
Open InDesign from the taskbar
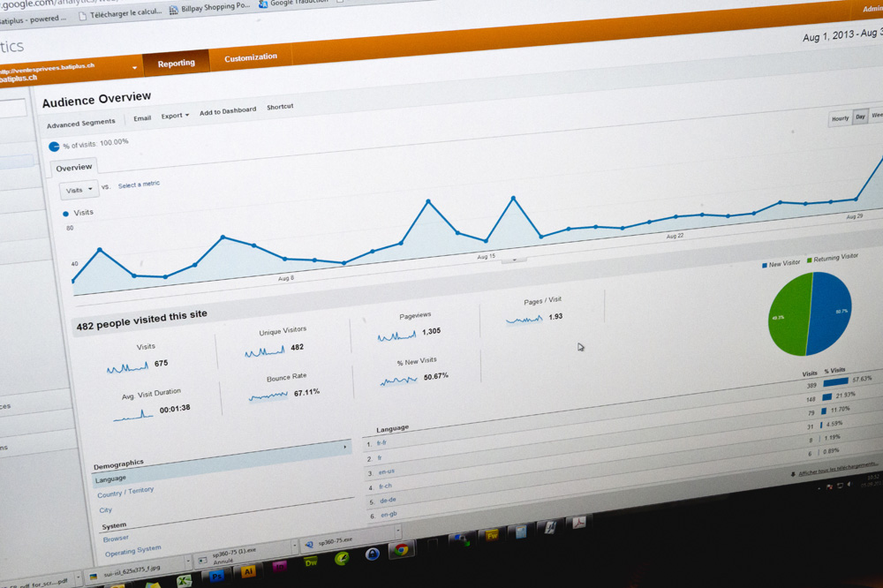point(279,567)
